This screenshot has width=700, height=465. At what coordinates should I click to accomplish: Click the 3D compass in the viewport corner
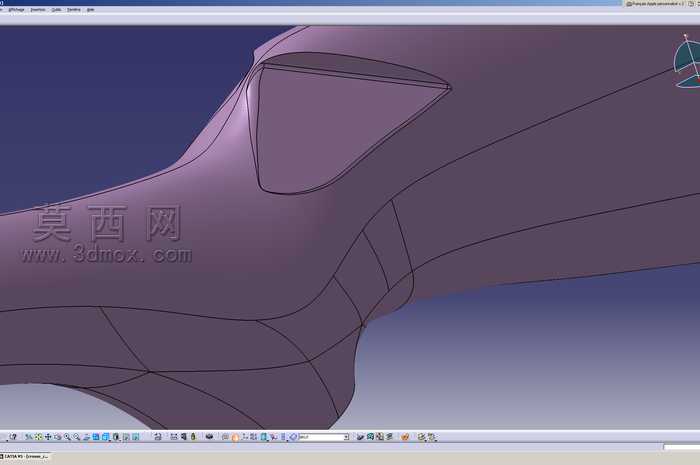(687, 62)
